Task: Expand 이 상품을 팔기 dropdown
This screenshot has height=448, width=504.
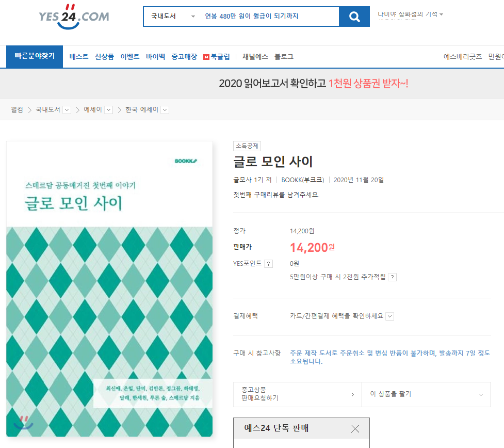Action: coord(426,394)
